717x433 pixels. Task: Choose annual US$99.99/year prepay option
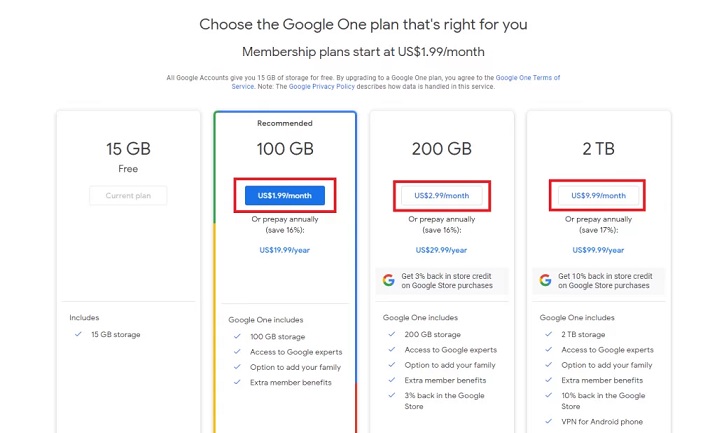point(598,250)
